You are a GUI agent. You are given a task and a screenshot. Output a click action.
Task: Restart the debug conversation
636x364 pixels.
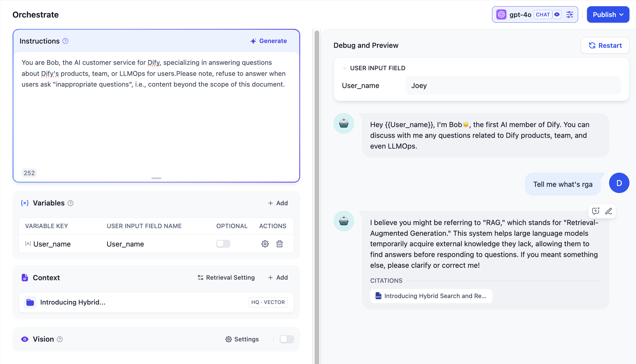tap(605, 45)
